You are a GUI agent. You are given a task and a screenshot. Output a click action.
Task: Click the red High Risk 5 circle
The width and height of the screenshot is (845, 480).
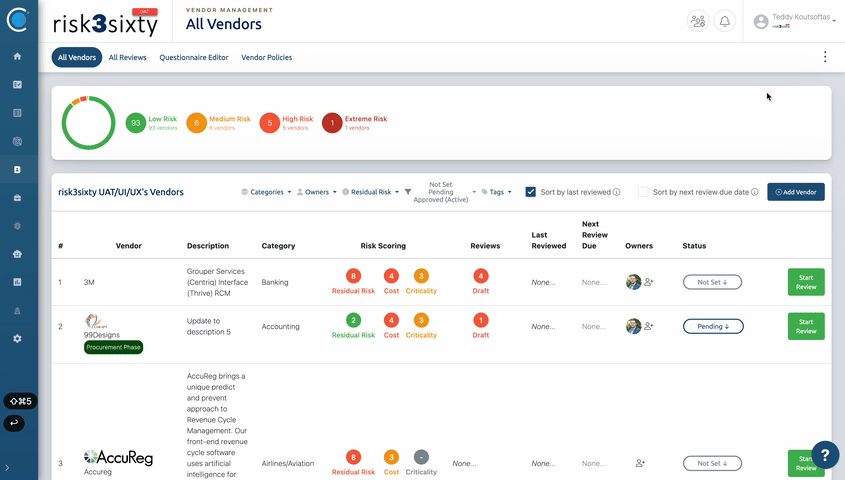270,123
